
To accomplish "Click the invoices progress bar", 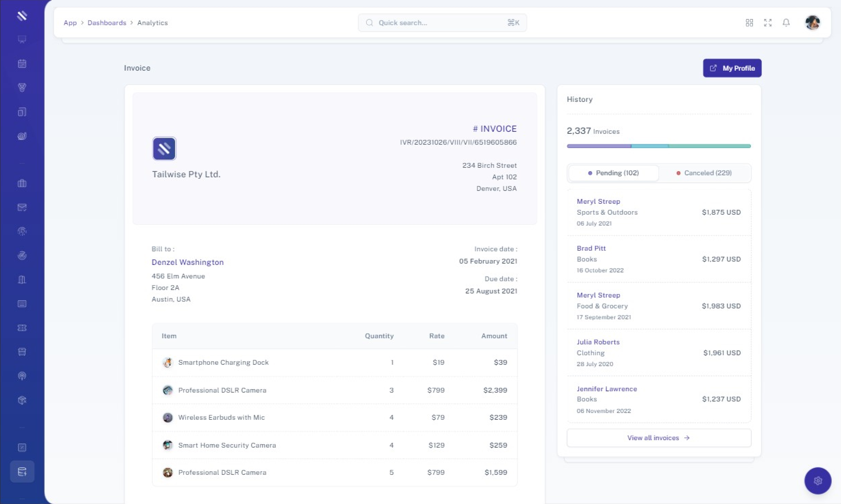I will click(x=658, y=146).
